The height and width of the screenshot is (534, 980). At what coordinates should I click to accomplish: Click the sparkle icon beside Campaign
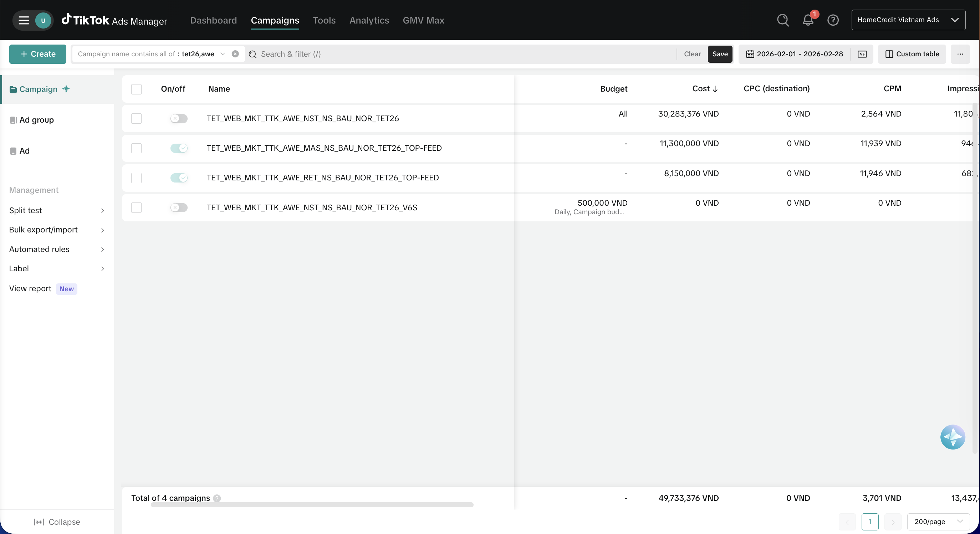[66, 89]
